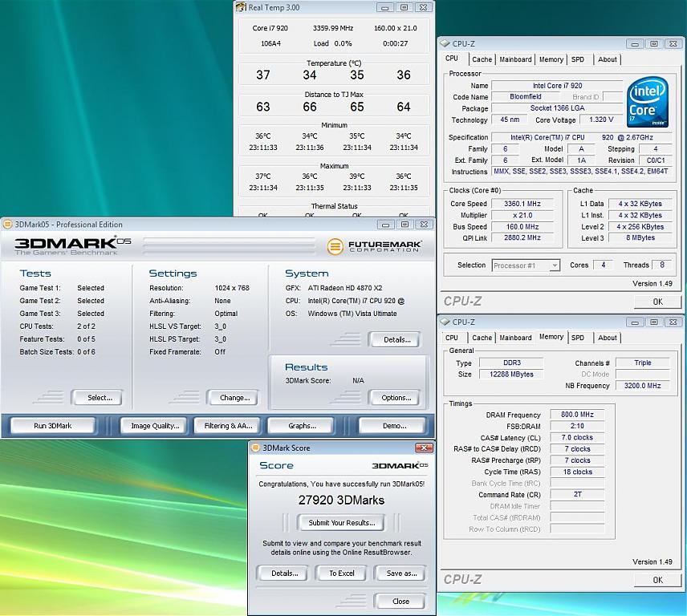Open the Processor #1 selection dropdown

coord(526,265)
